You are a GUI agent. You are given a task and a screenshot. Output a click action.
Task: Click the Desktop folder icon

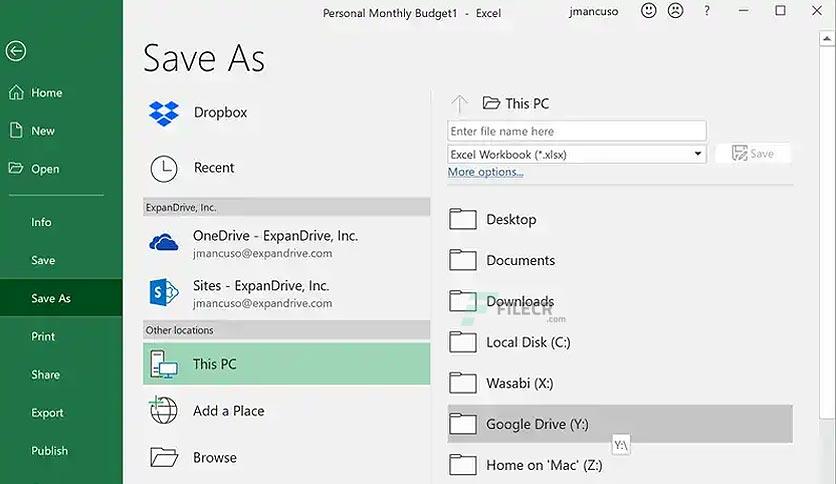tap(463, 219)
